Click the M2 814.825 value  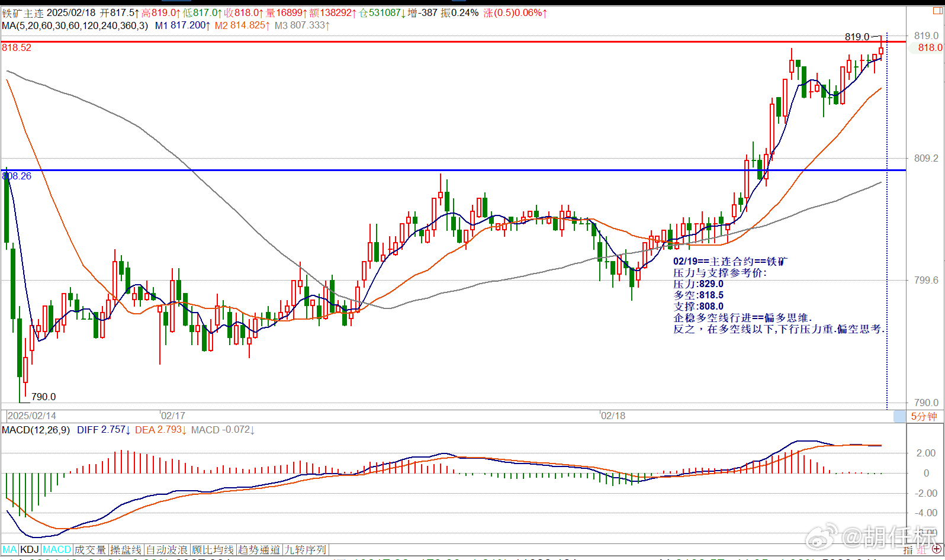tap(242, 25)
